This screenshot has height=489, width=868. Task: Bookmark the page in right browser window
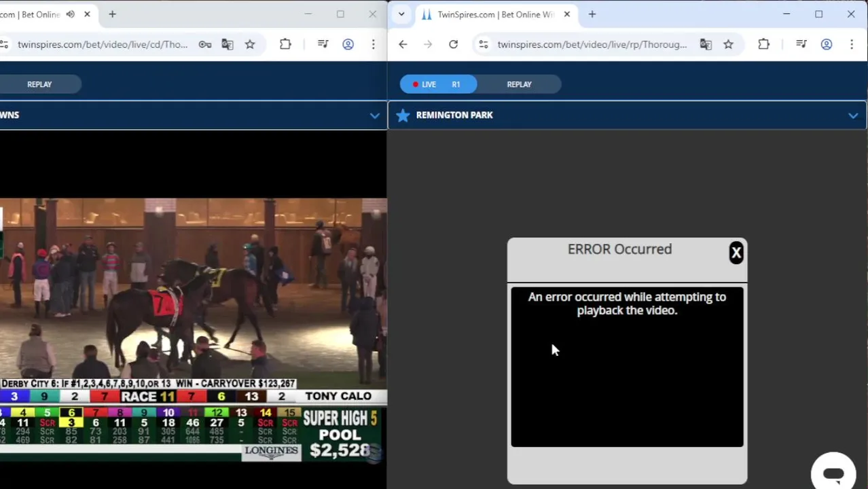point(728,44)
